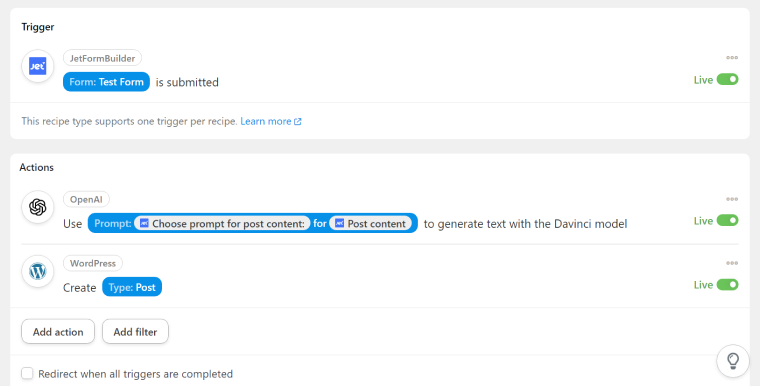This screenshot has width=760, height=387.
Task: Open the Type: Post selector
Action: point(132,287)
